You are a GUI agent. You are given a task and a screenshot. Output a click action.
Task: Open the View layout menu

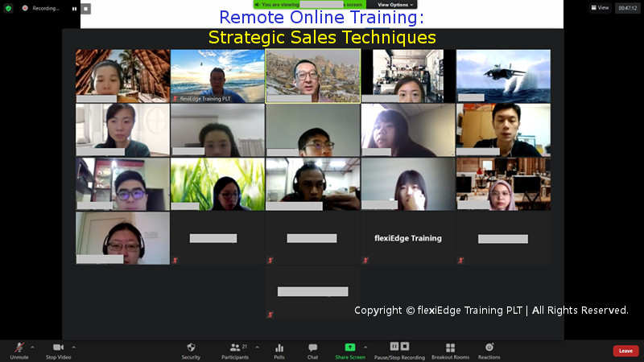(x=600, y=8)
